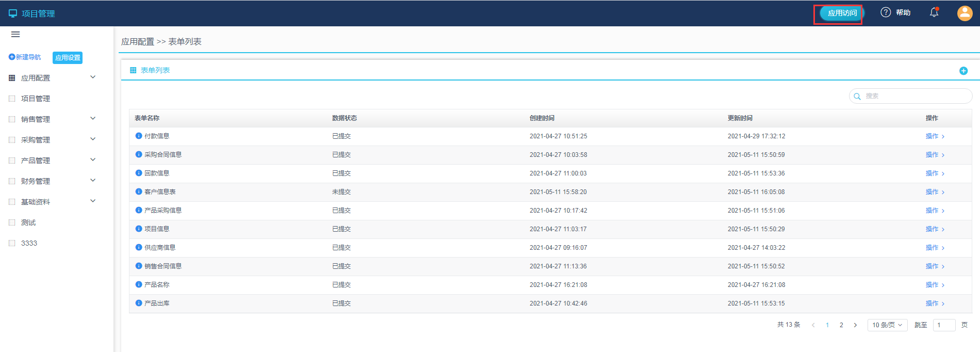
Task: Select 项目管理 in the sidebar
Action: (x=36, y=99)
